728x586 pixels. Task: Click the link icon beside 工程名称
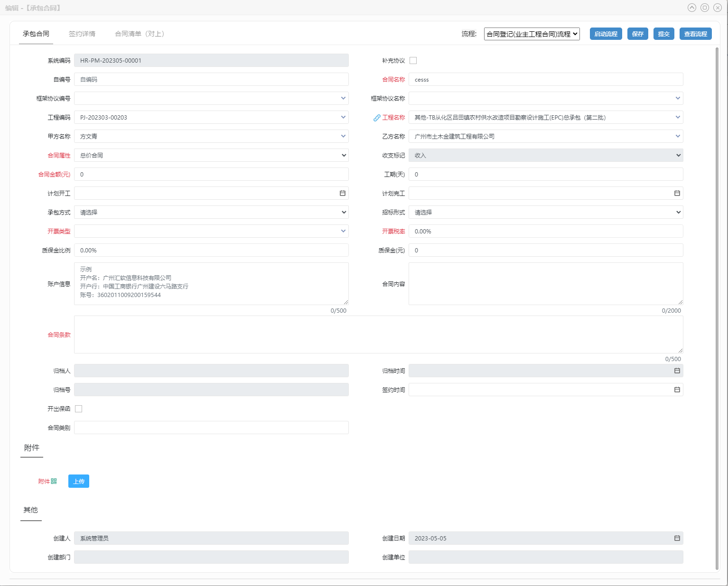click(x=377, y=118)
